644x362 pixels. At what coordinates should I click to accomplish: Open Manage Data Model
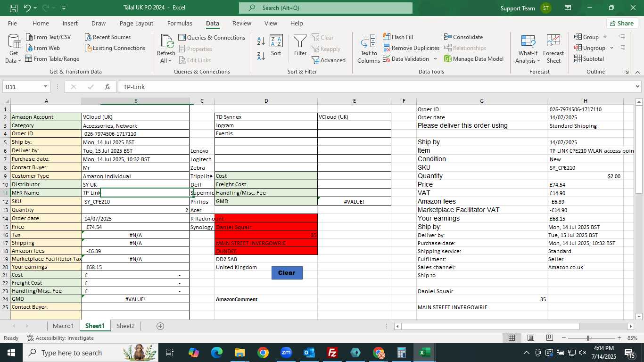[474, 59]
